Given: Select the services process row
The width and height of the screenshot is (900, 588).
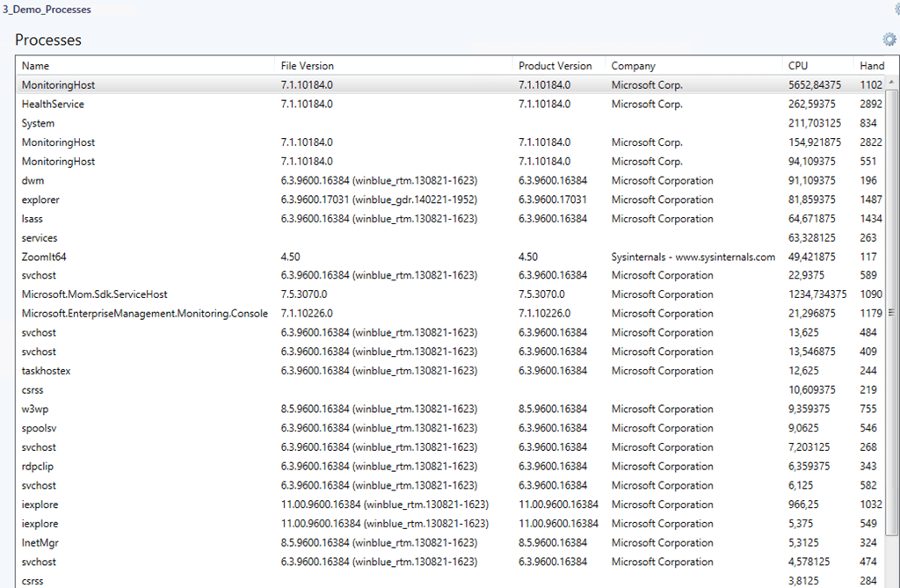Looking at the screenshot, I should coord(451,237).
